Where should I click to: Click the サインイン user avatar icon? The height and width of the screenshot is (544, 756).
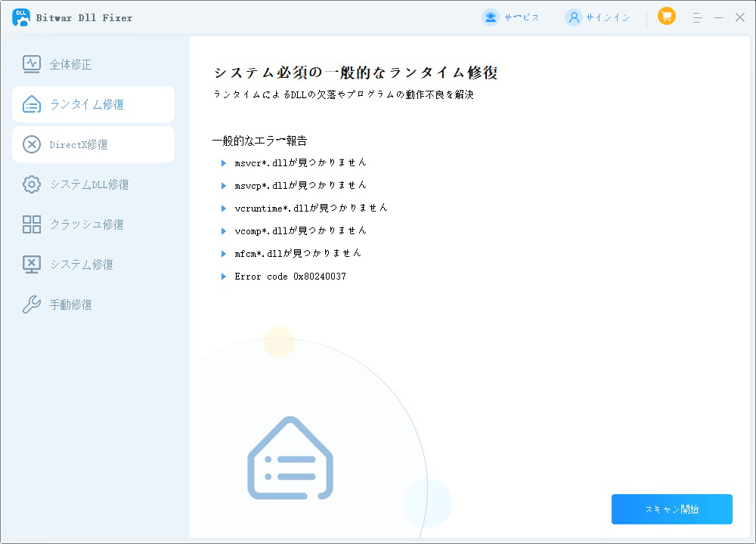point(574,17)
